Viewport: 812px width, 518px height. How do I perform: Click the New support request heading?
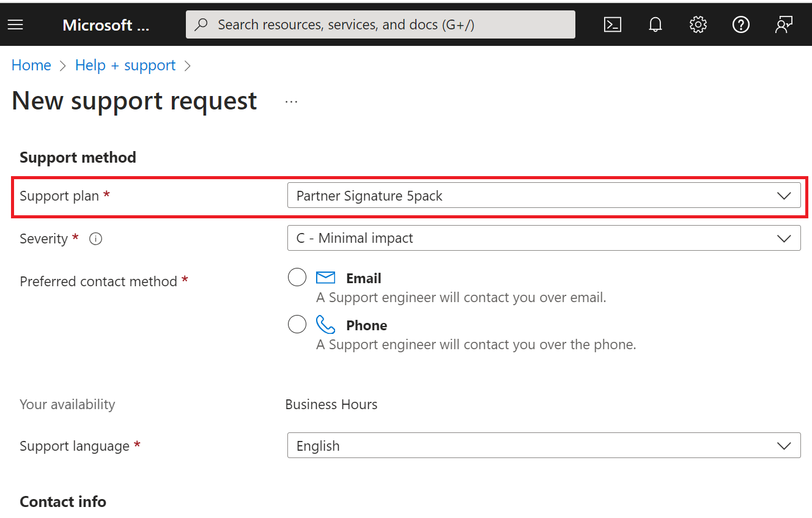click(x=135, y=101)
